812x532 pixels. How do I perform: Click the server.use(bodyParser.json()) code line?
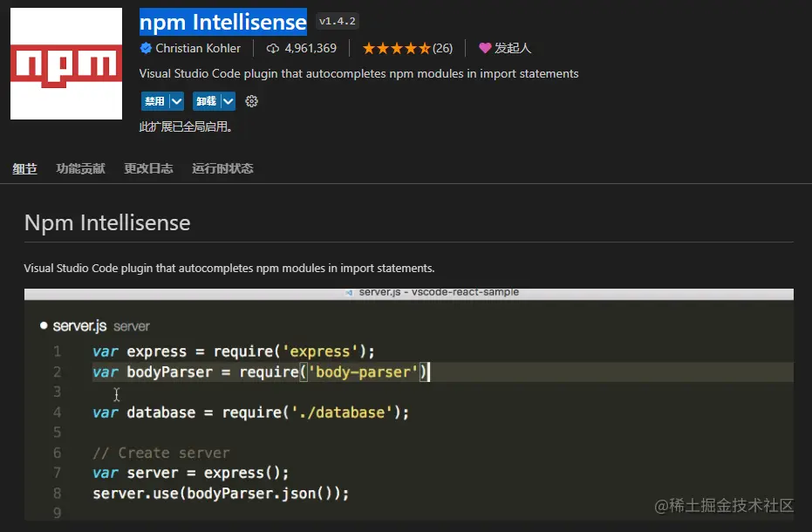[x=222, y=493]
